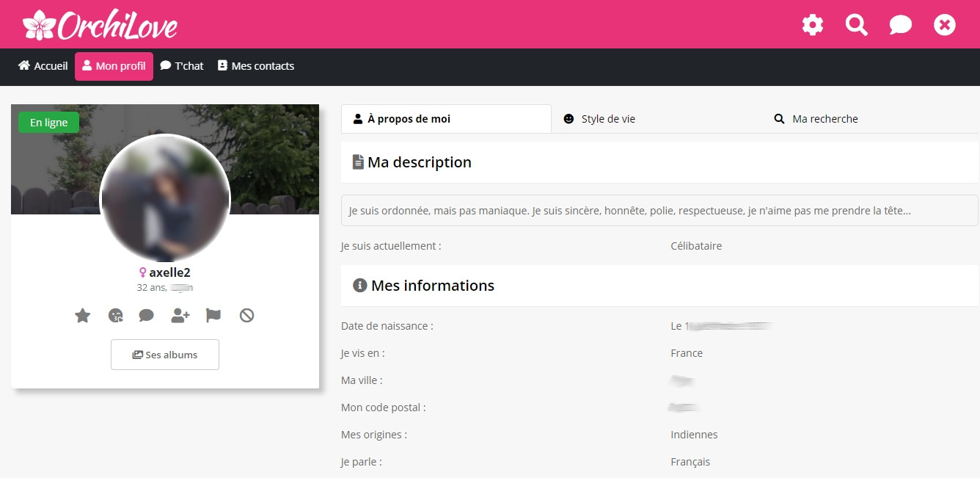Image resolution: width=980 pixels, height=478 pixels.
Task: Click the Ses albums button
Action: (165, 355)
